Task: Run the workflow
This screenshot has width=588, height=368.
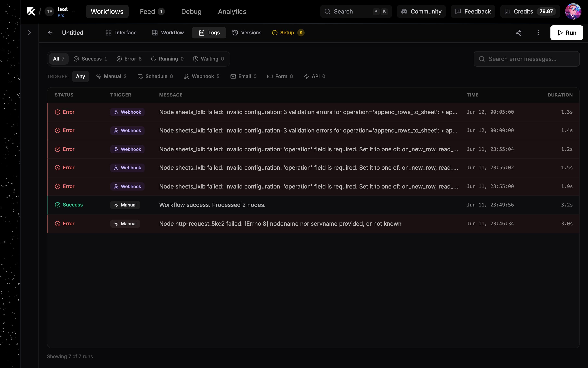Action: [x=566, y=33]
